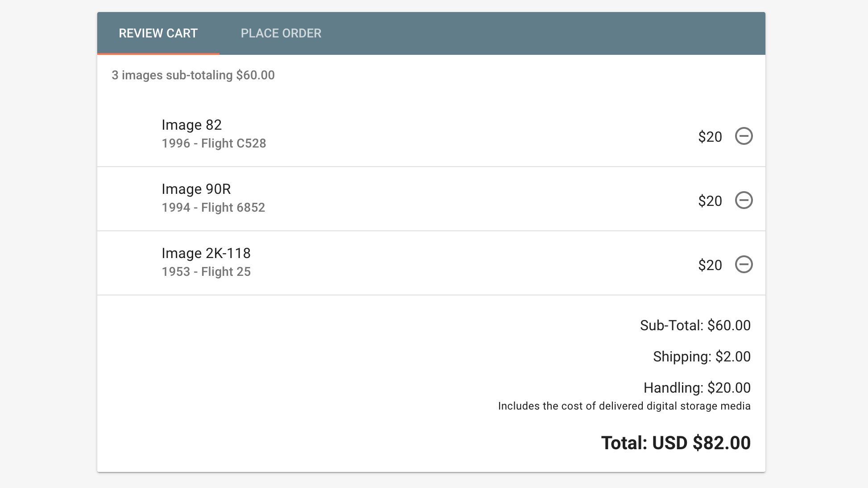Switch to the Place Order tab
The width and height of the screenshot is (868, 488).
pyautogui.click(x=281, y=33)
